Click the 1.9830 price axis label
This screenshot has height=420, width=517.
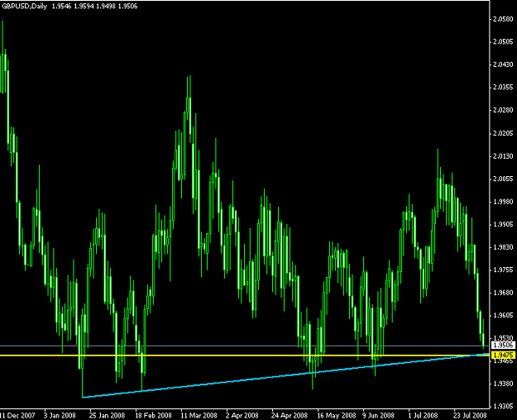(x=503, y=247)
